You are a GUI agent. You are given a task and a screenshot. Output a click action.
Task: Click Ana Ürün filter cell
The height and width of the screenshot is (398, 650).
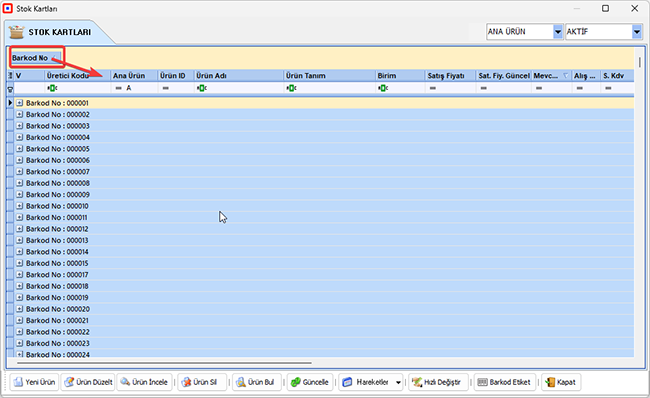pos(134,88)
